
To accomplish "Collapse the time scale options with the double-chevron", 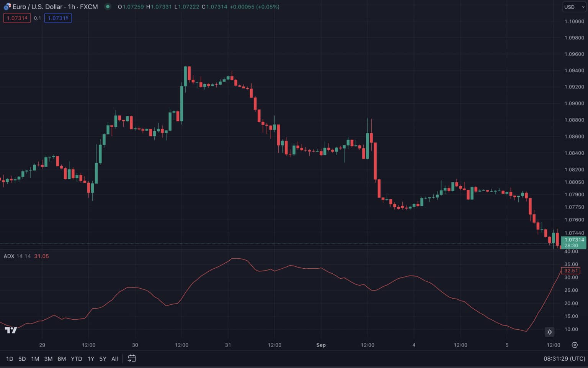I will click(x=549, y=332).
